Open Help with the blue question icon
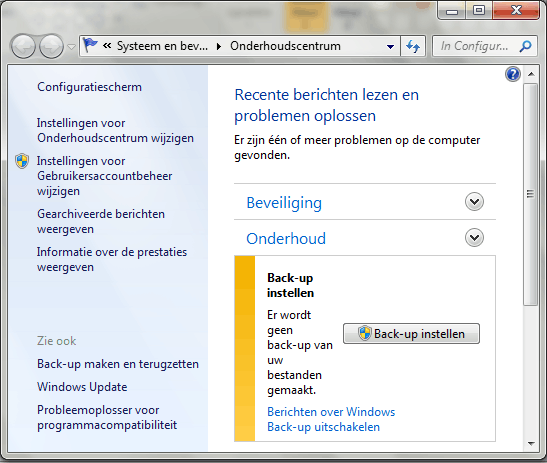Viewport: 547px width, 463px height. click(x=513, y=74)
